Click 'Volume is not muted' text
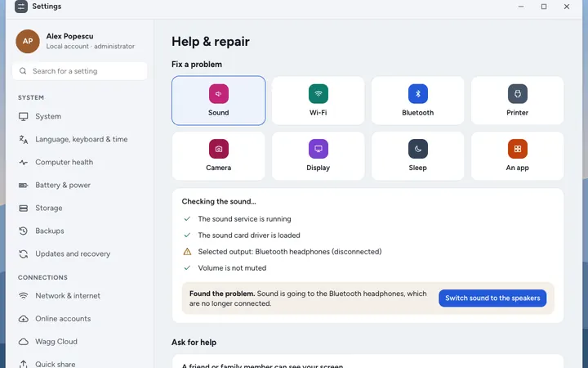The width and height of the screenshot is (588, 368). [x=232, y=268]
